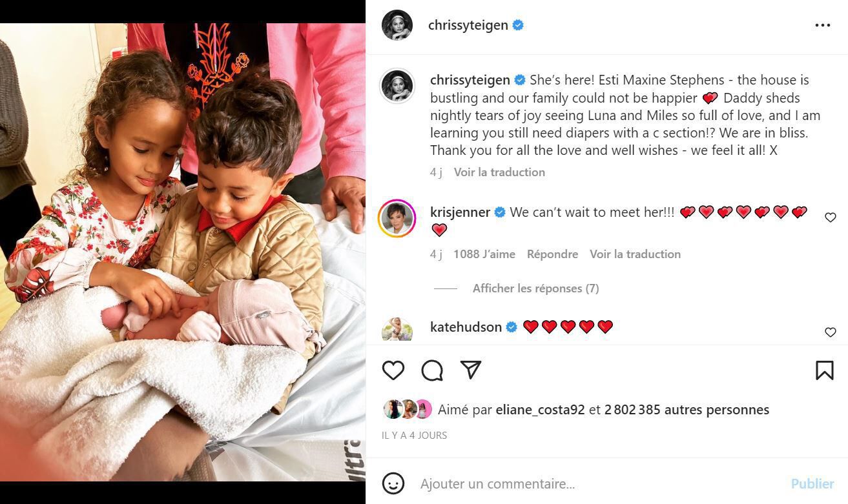Click the children and newborn photo
This screenshot has height=504, width=848.
coord(183,252)
